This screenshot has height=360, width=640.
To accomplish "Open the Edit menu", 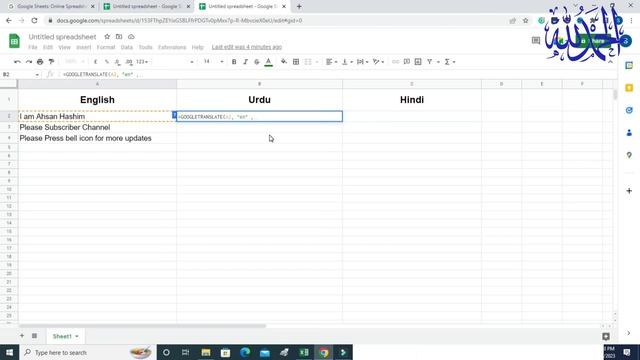I will (x=48, y=47).
